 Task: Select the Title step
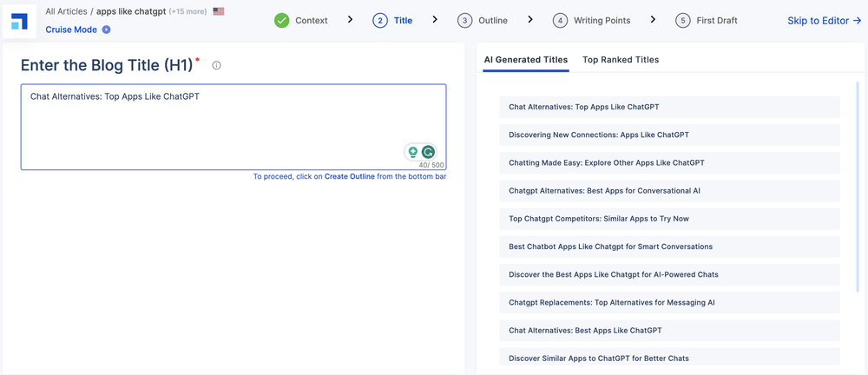coord(392,21)
